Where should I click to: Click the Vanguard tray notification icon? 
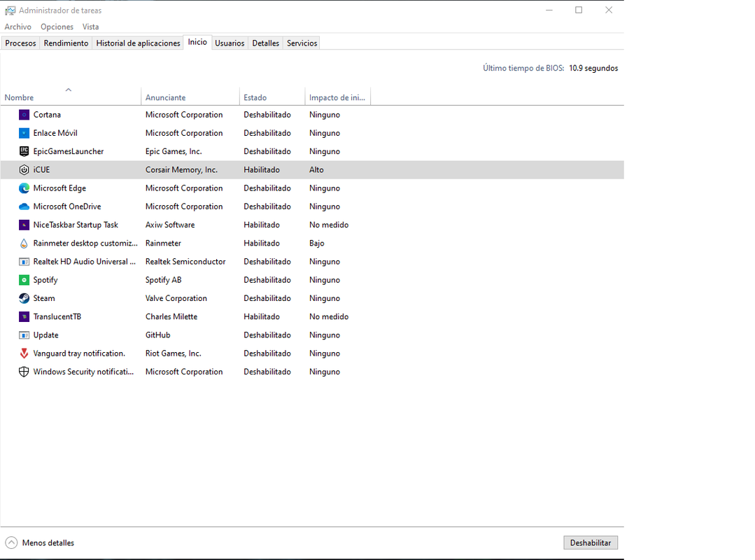pyautogui.click(x=24, y=353)
